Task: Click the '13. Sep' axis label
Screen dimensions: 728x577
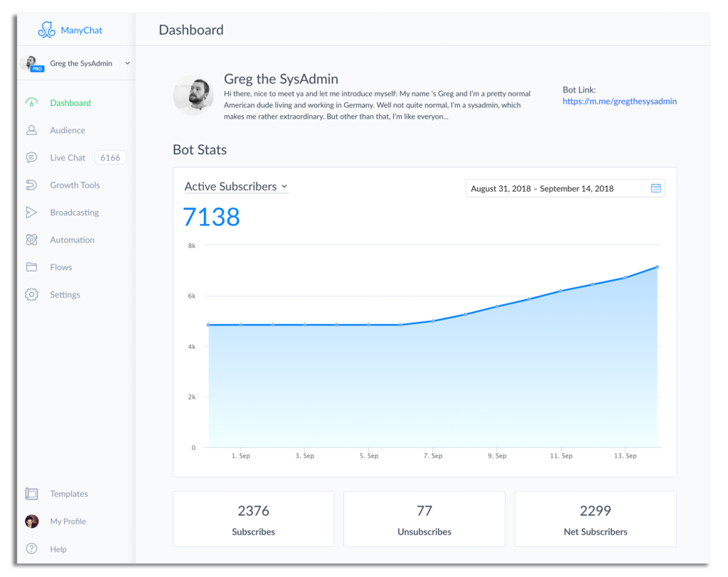Action: [x=625, y=455]
